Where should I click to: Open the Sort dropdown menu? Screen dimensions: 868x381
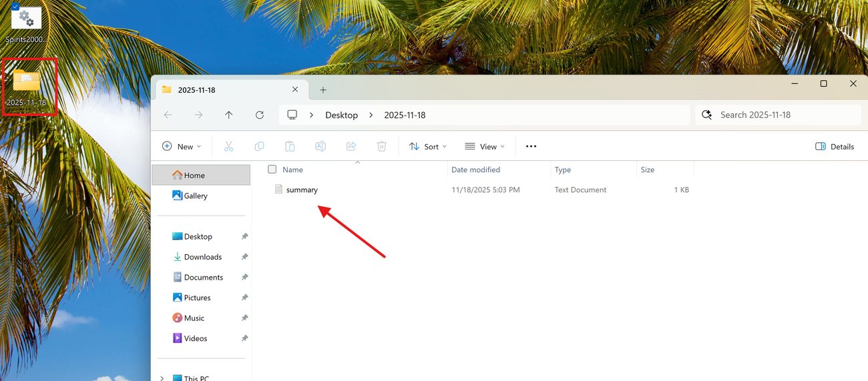428,146
